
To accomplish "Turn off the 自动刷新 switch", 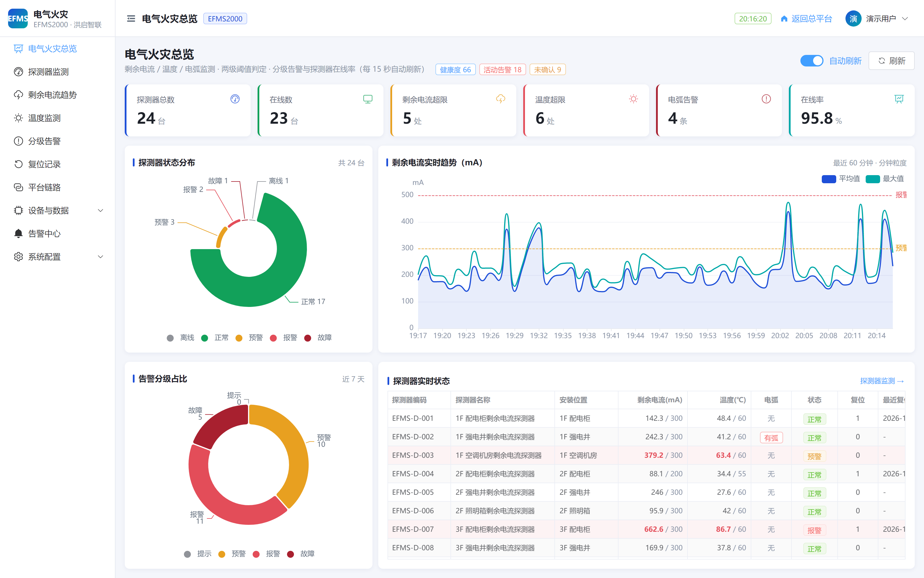I will 811,61.
